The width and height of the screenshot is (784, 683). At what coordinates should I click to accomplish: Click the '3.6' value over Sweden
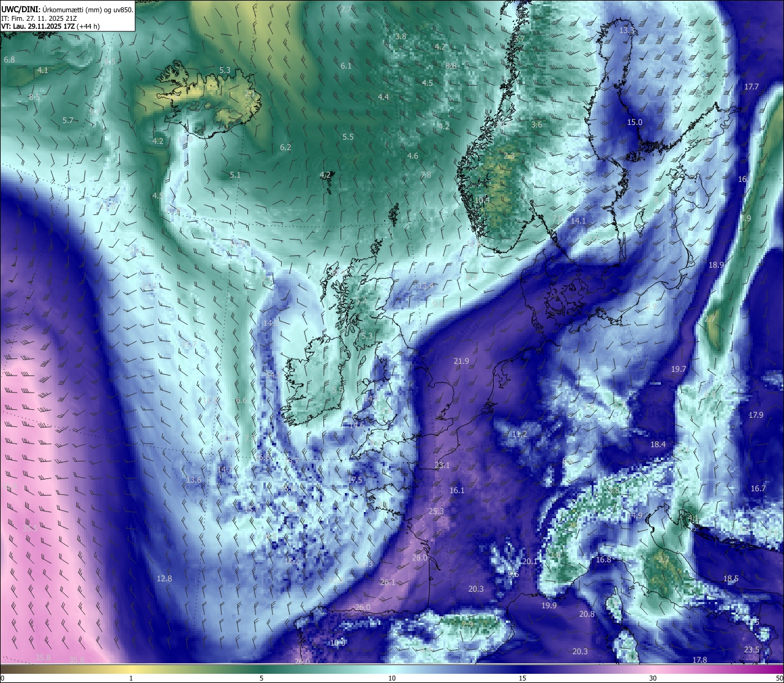point(537,124)
